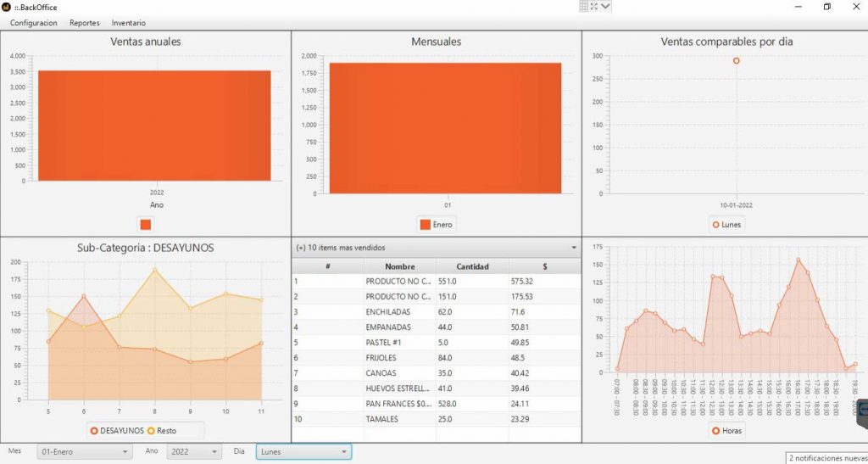Expand the '10 items mas vendidos' selector
The width and height of the screenshot is (868, 464).
pyautogui.click(x=436, y=248)
